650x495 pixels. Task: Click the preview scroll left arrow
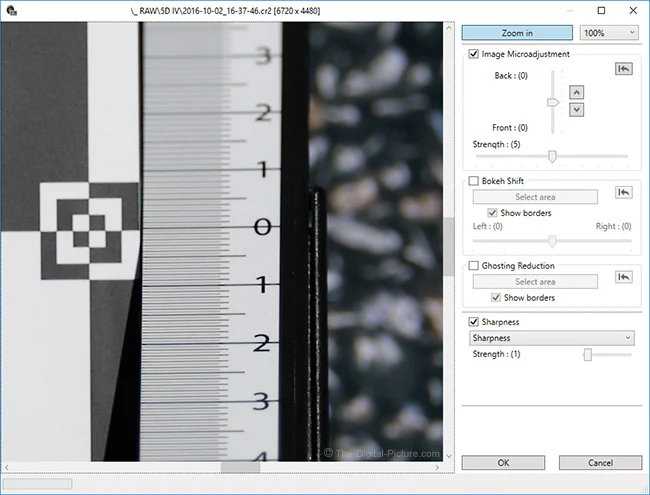click(6, 467)
